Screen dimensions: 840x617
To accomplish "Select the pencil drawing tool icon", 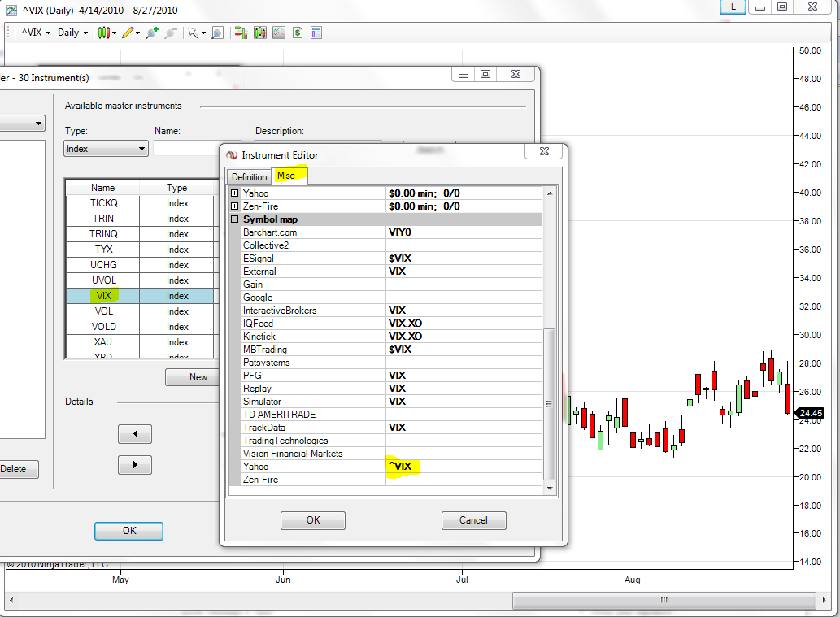I will click(128, 33).
